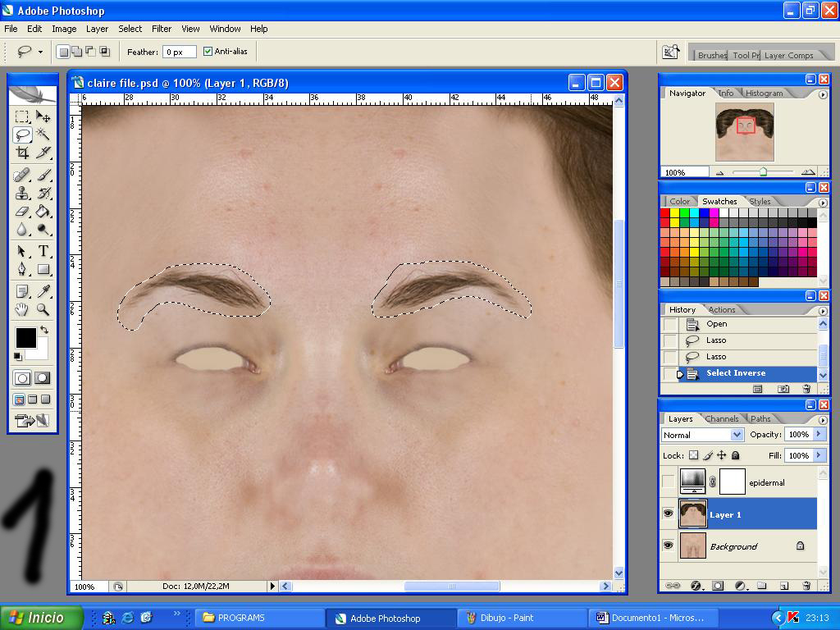Open the History panel flyout menu arrow
The width and height of the screenshot is (840, 630).
click(823, 310)
